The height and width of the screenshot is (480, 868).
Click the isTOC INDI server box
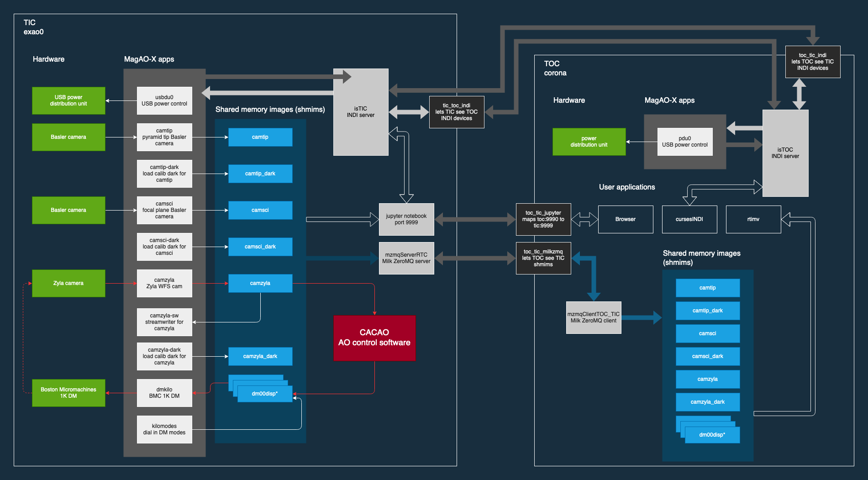point(785,153)
